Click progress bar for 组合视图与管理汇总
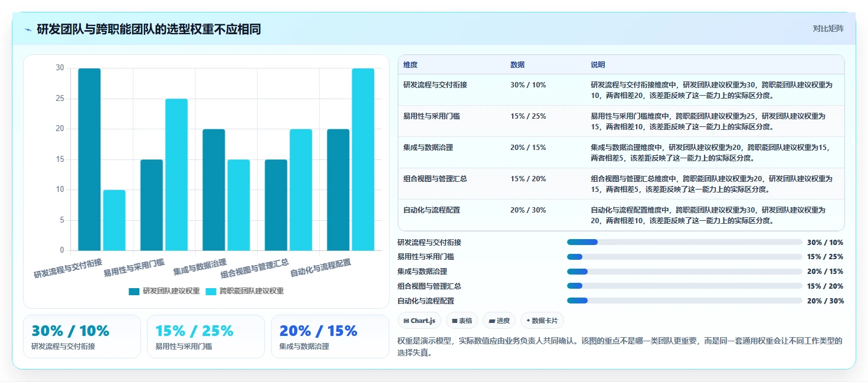868x382 pixels. (x=684, y=286)
